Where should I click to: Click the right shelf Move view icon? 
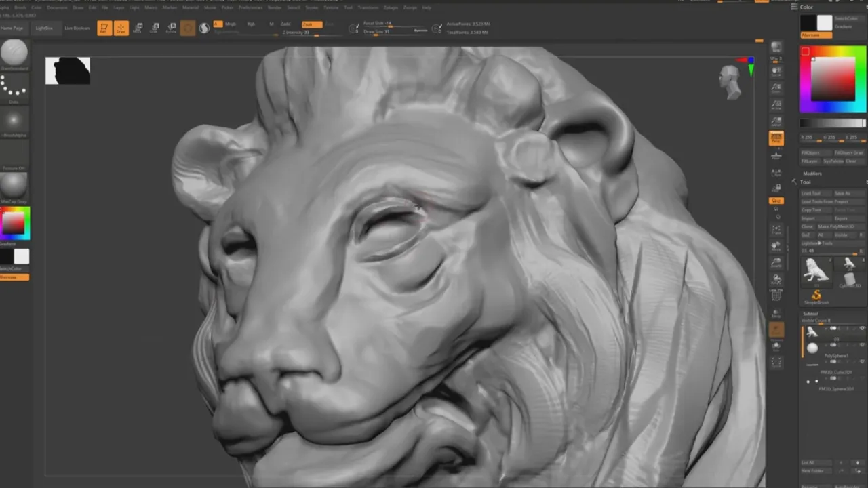pyautogui.click(x=776, y=246)
